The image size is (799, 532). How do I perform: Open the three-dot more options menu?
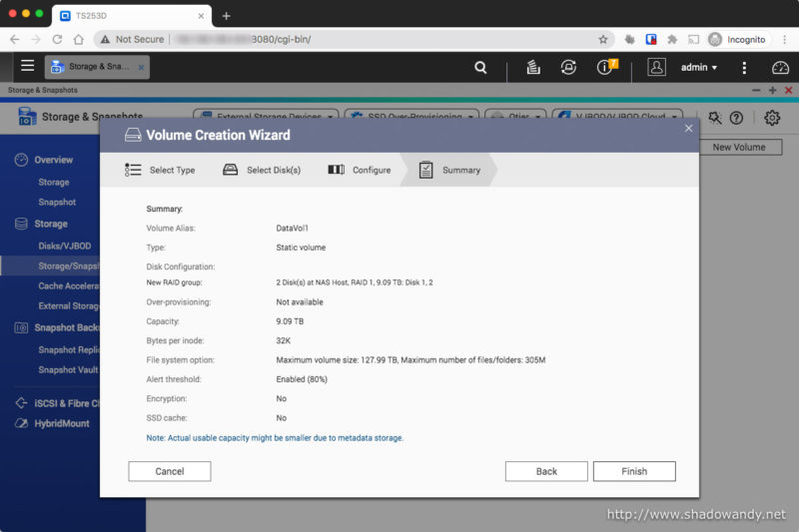pos(744,67)
